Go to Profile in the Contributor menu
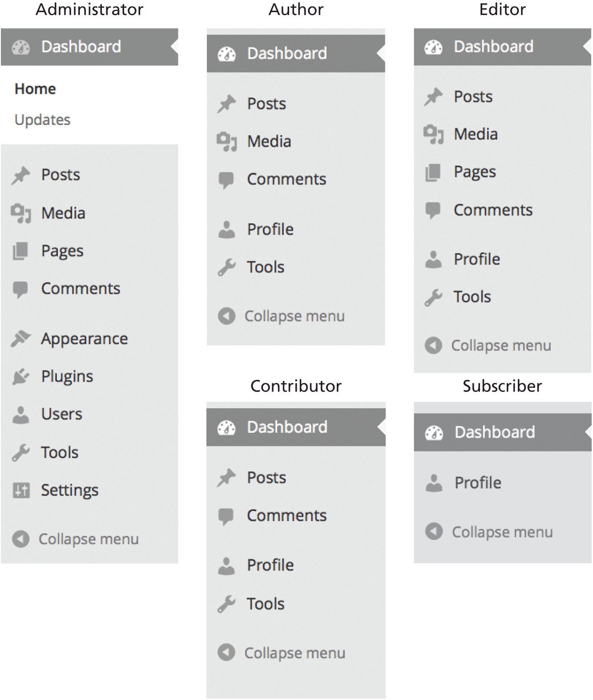This screenshot has height=700, width=593. coord(270,565)
